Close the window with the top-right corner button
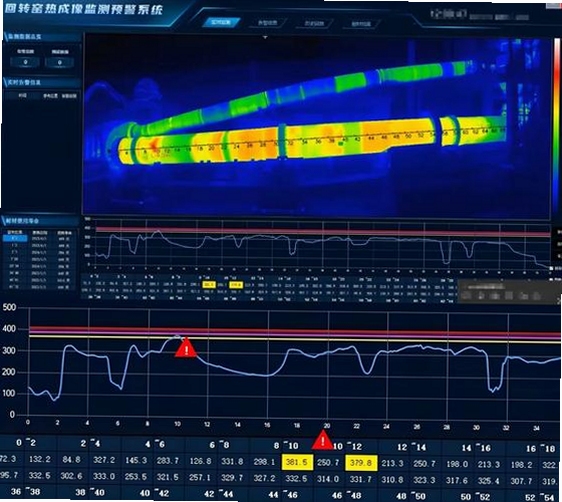Image resolution: width=562 pixels, height=502 pixels. click(554, 6)
